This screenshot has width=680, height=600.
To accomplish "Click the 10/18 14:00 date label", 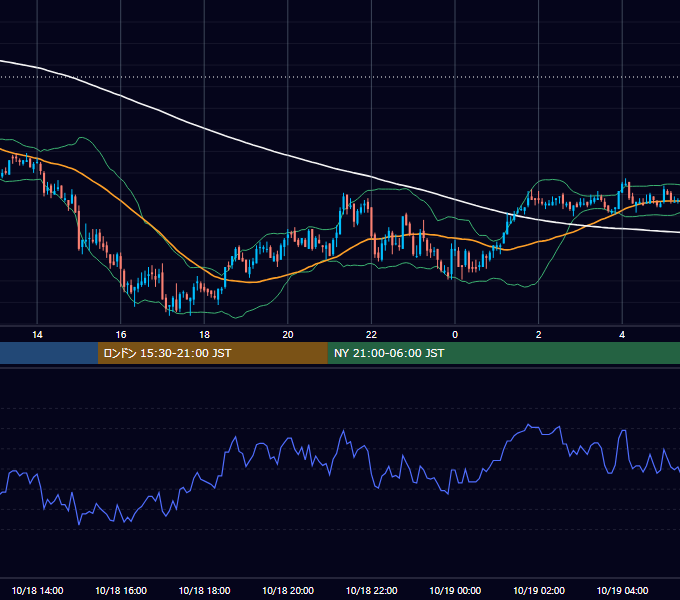I will pyautogui.click(x=37, y=590).
